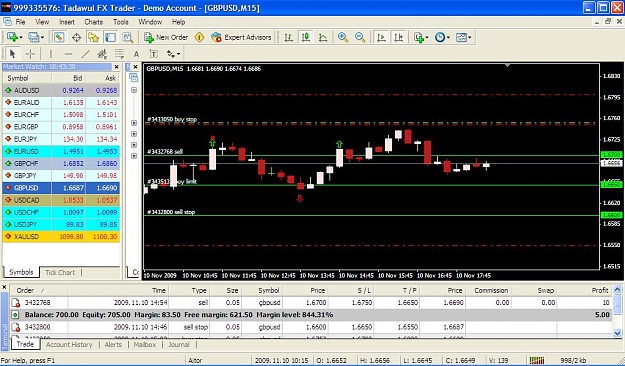The width and height of the screenshot is (625, 366).
Task: Toggle the Auto Scroll chart icon
Action: coord(381,37)
